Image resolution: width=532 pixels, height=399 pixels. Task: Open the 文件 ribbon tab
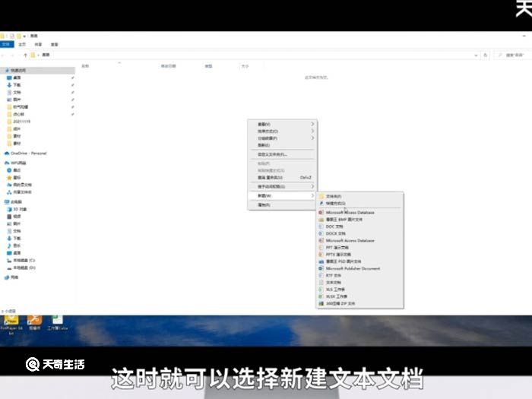point(7,44)
